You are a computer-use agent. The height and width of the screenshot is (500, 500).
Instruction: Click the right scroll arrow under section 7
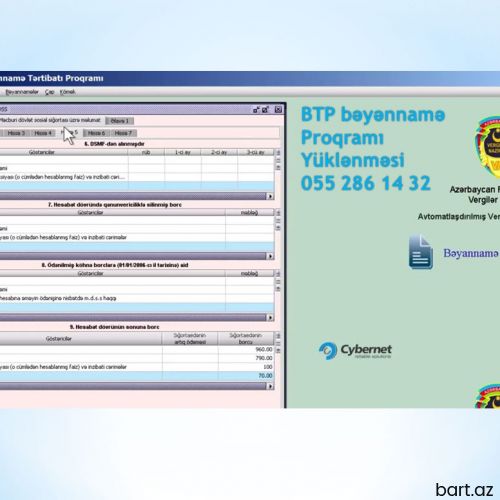tap(271, 256)
